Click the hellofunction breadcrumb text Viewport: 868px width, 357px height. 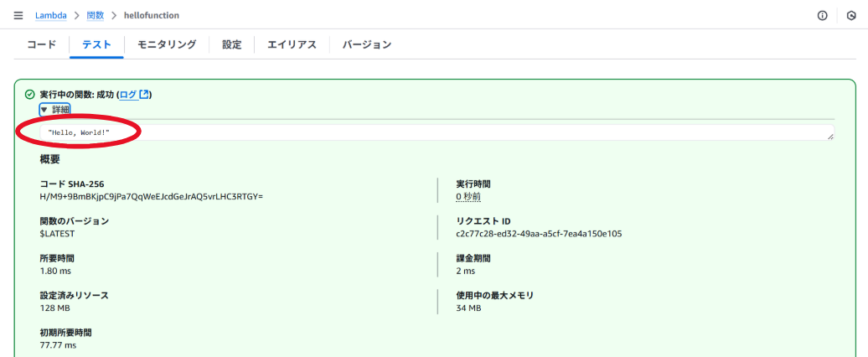(x=152, y=15)
